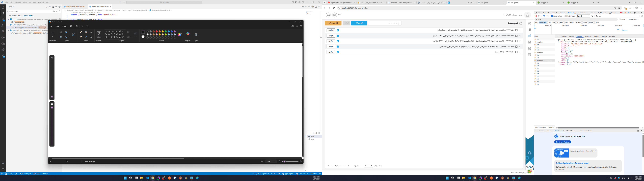Click the notification bell in ERP header
This screenshot has width=644, height=181.
(329, 15)
